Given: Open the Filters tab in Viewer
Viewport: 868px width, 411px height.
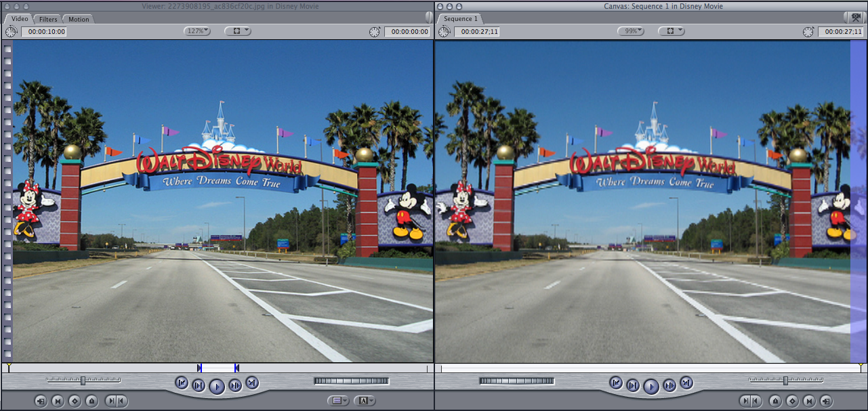Looking at the screenshot, I should pyautogui.click(x=48, y=19).
